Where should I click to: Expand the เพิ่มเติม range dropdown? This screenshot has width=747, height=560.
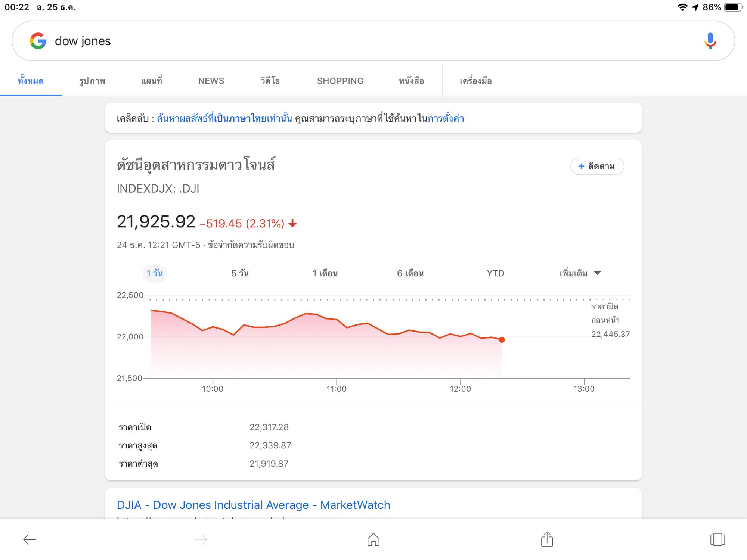[x=580, y=273]
